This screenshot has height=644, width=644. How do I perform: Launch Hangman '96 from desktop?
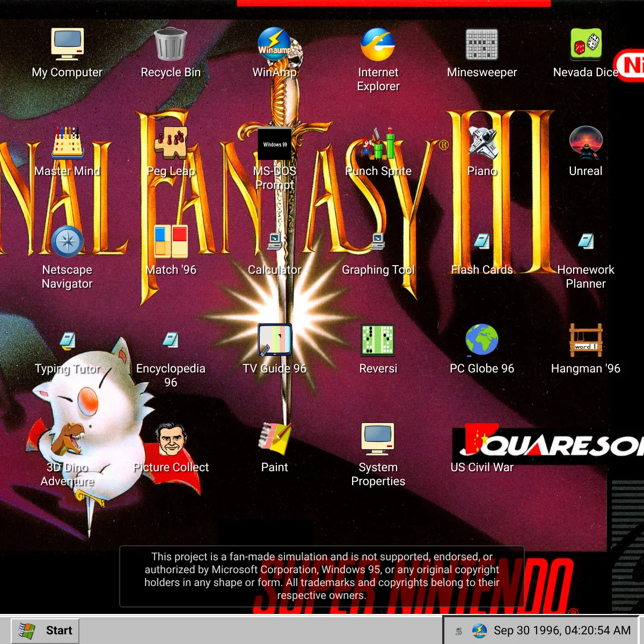(586, 341)
